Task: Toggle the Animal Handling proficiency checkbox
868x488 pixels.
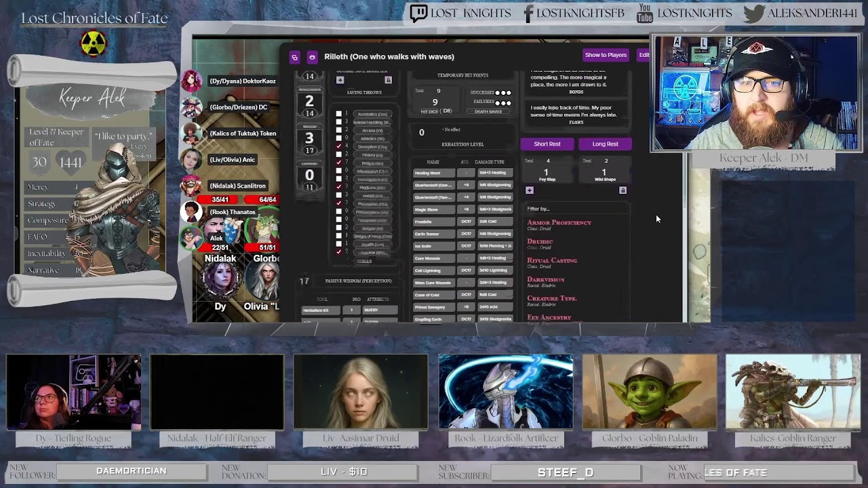Action: [x=338, y=122]
